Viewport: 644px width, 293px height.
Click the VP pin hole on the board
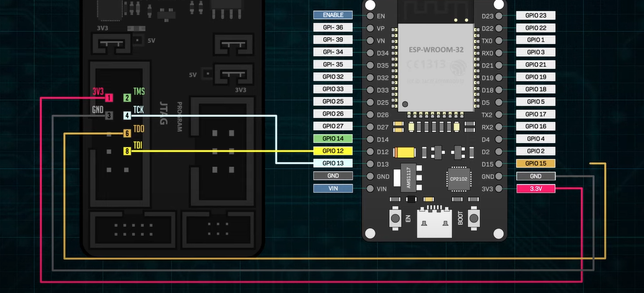tap(370, 29)
